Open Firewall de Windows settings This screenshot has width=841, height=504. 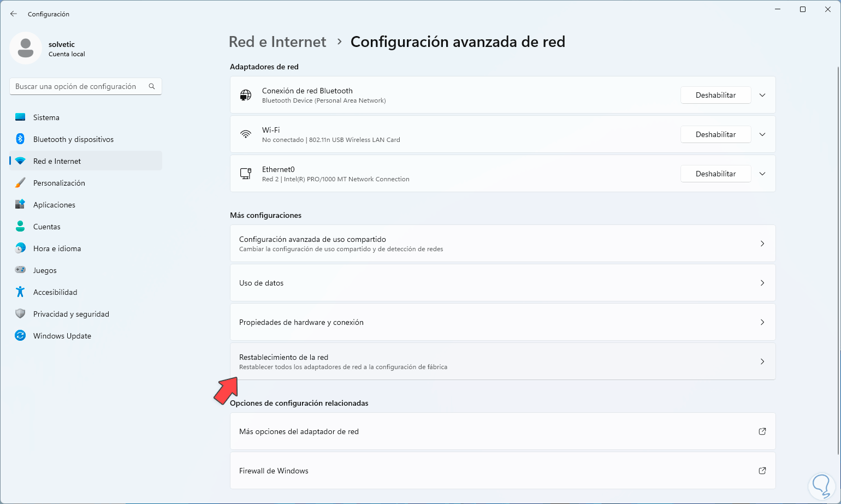click(x=502, y=471)
